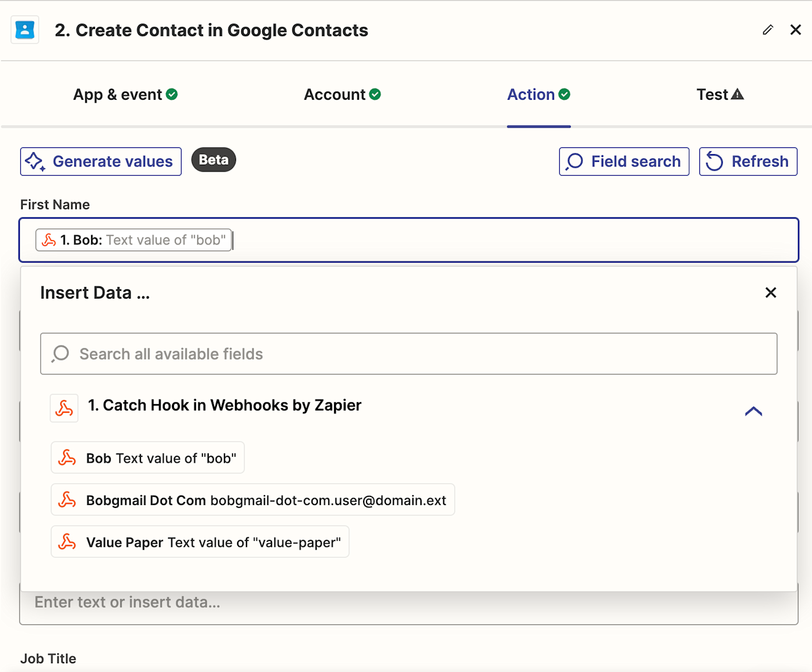Click the pencil rename step icon

coord(768,30)
